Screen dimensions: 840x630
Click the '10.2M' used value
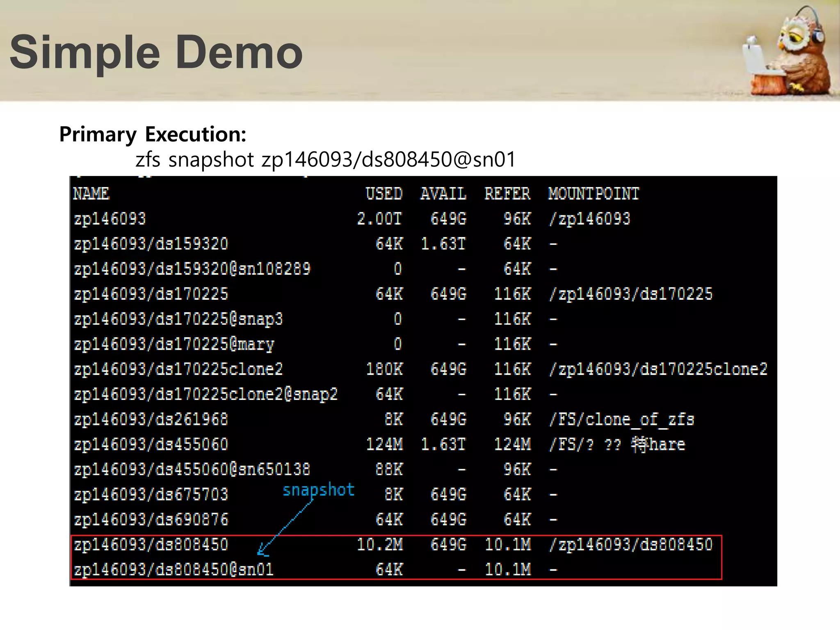380,545
